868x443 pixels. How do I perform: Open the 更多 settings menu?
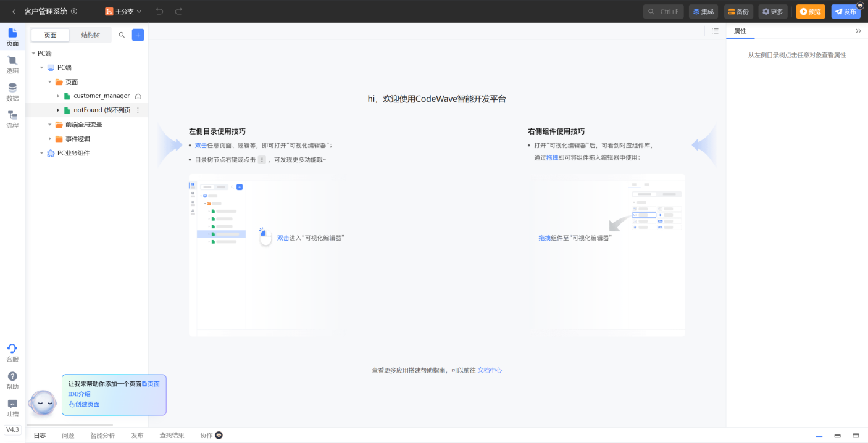tap(773, 11)
